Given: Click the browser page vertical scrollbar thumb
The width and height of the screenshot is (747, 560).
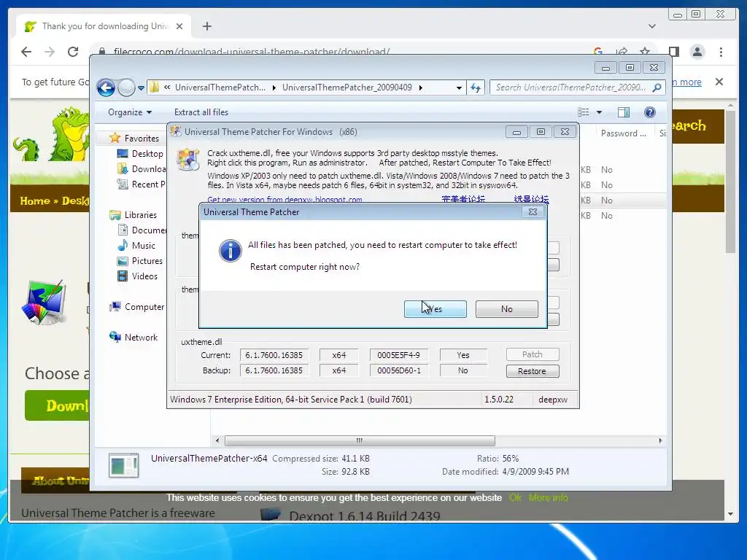Looking at the screenshot, I should pos(730,181).
